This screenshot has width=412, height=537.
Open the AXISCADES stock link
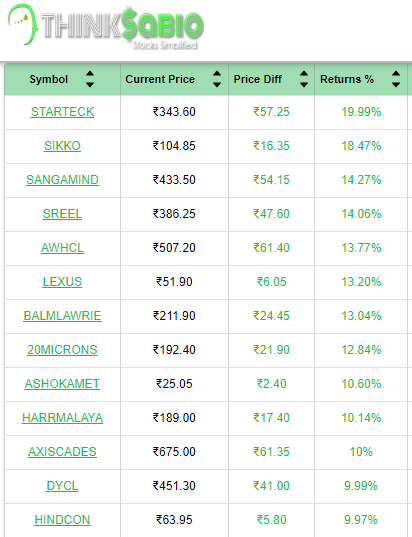62,452
